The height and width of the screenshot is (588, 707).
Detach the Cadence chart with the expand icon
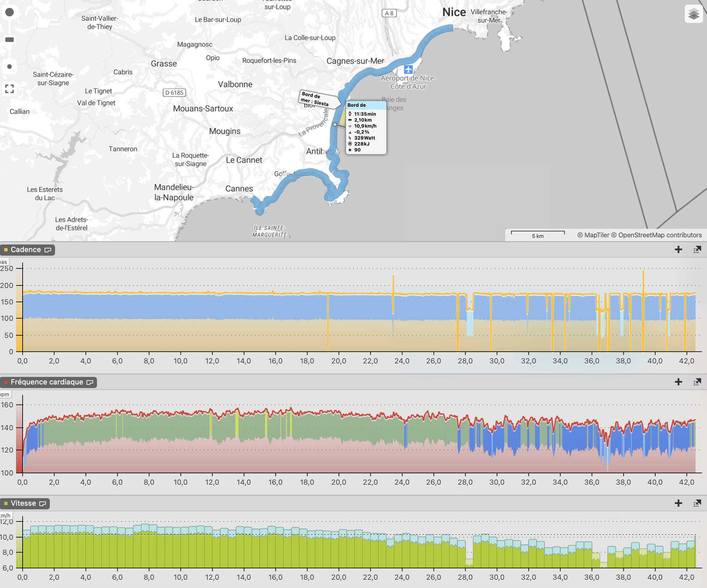coord(697,249)
